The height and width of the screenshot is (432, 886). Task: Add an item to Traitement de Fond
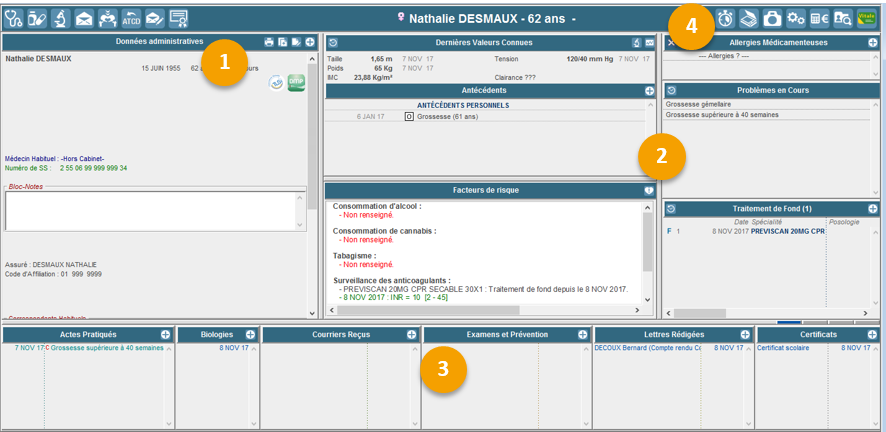(873, 209)
